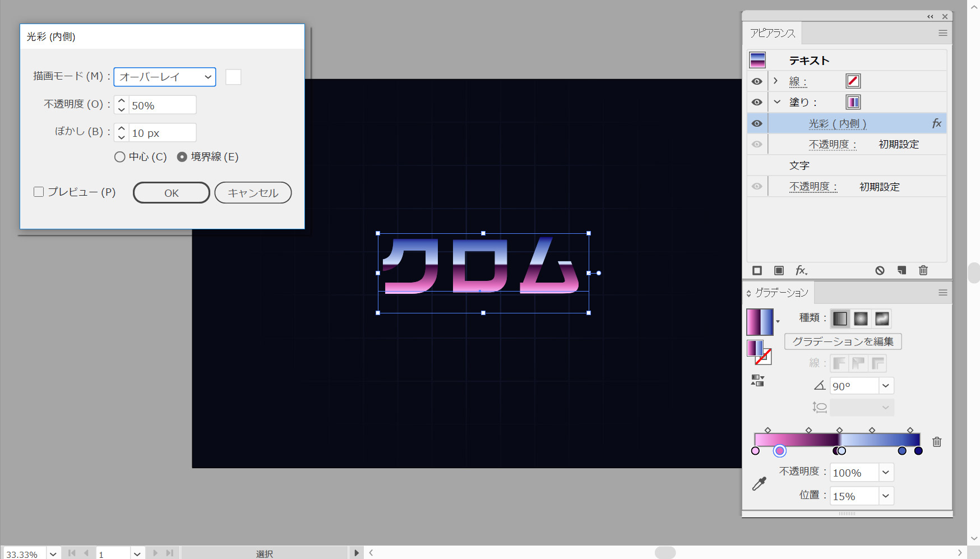Click the Clear Appearance icon
The width and height of the screenshot is (980, 559).
pos(880,271)
